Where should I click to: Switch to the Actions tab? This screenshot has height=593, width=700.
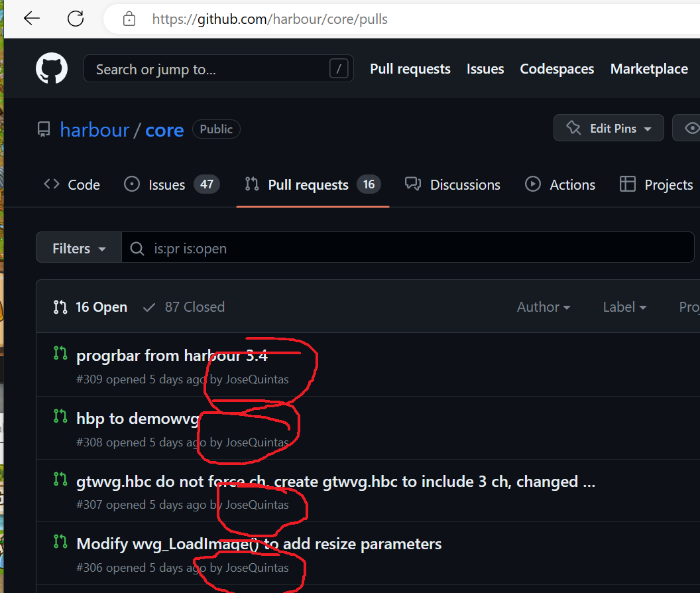pos(560,184)
